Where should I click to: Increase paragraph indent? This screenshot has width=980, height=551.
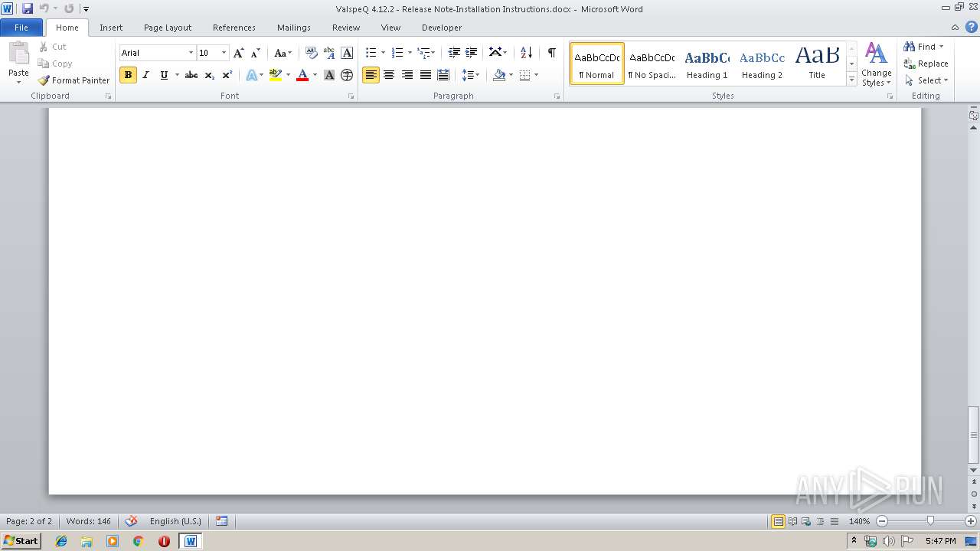coord(472,53)
